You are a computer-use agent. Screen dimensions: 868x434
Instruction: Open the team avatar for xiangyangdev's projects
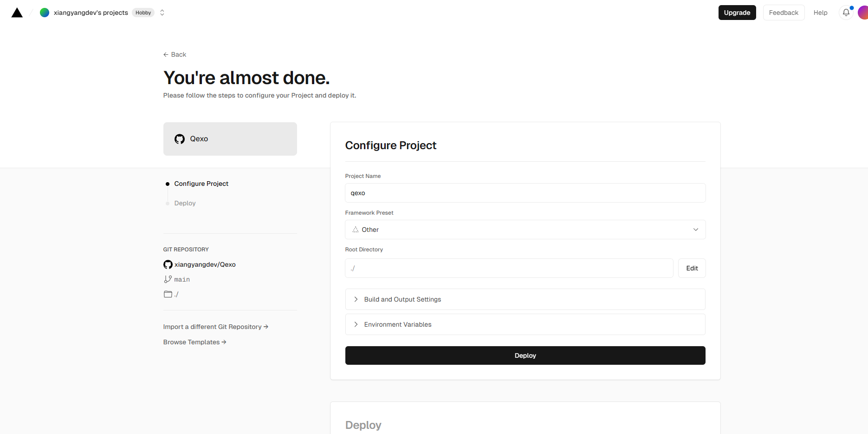[x=45, y=13]
